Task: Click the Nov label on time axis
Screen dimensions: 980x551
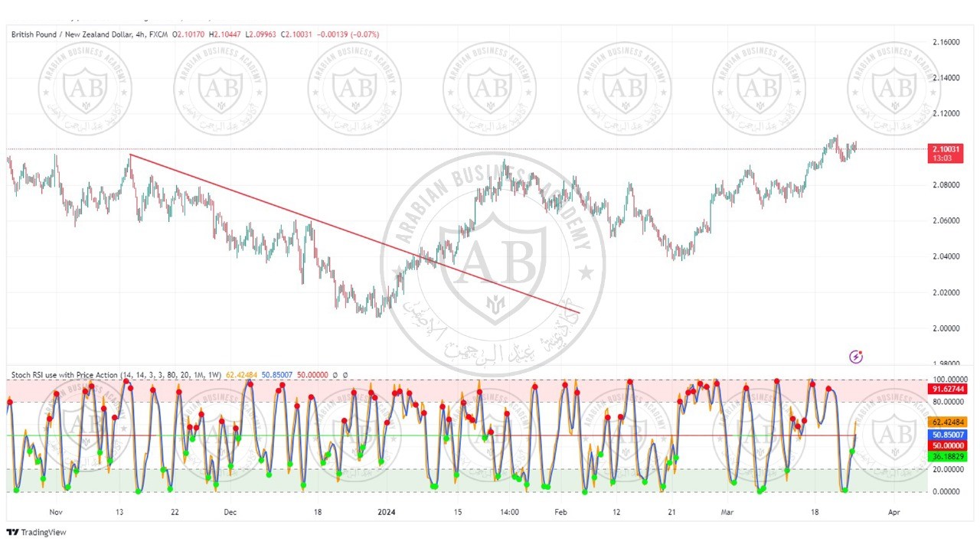Action: 56,512
